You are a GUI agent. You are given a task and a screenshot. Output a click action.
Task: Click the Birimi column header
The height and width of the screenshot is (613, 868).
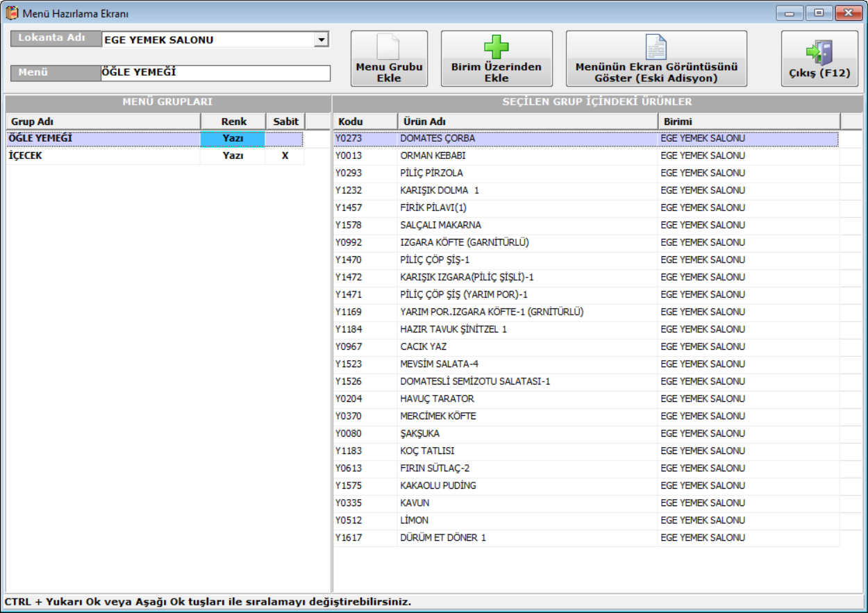[x=748, y=121]
